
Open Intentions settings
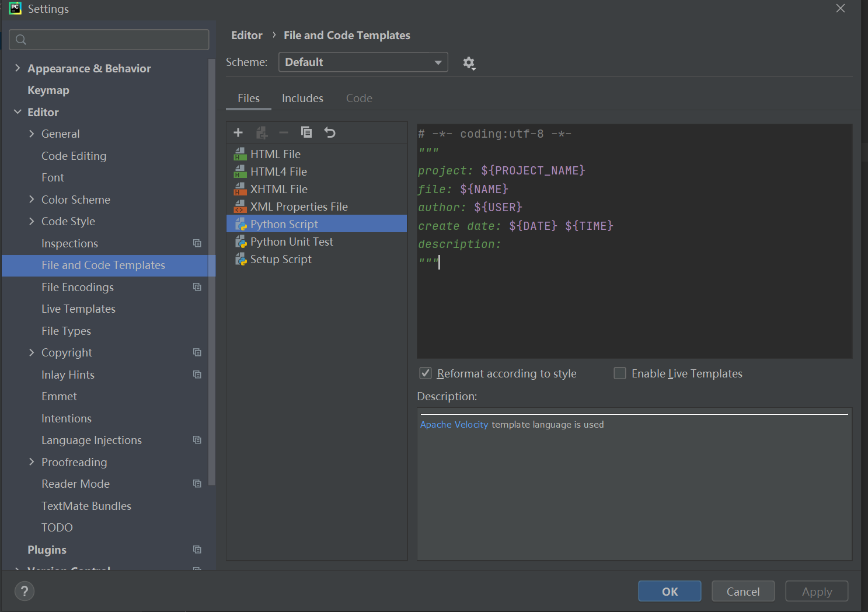[67, 418]
